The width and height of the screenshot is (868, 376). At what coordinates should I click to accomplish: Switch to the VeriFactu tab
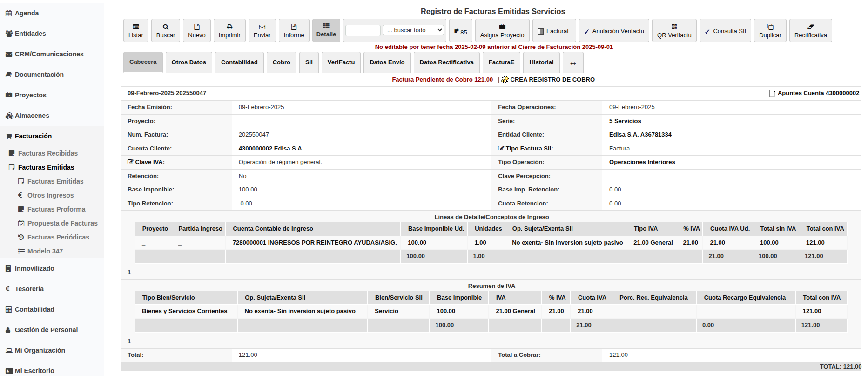[341, 62]
